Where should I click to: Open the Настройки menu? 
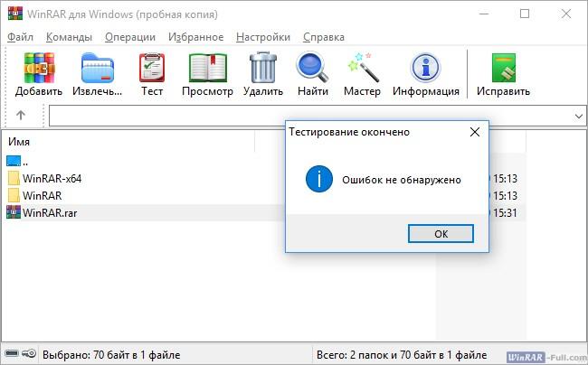tap(263, 37)
